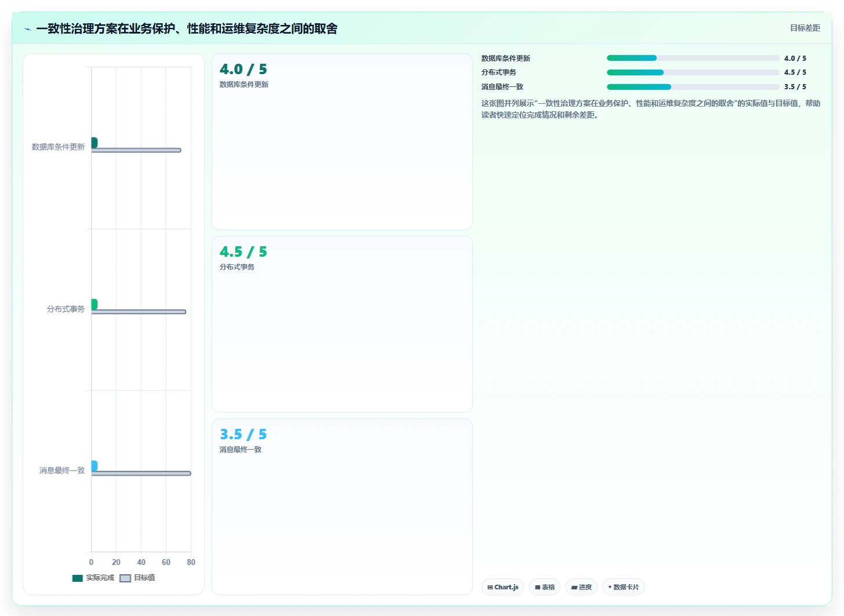Click the lightning icon beside the title
844x616 pixels.
[x=27, y=29]
